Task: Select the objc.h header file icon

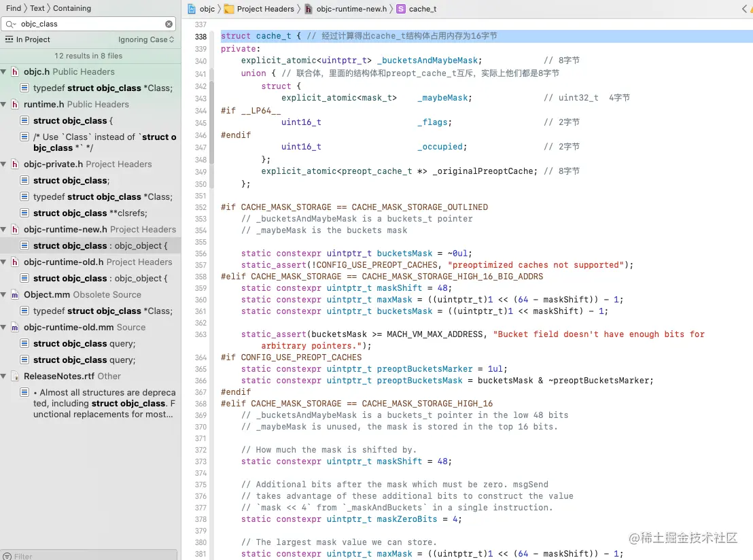Action: (15, 71)
